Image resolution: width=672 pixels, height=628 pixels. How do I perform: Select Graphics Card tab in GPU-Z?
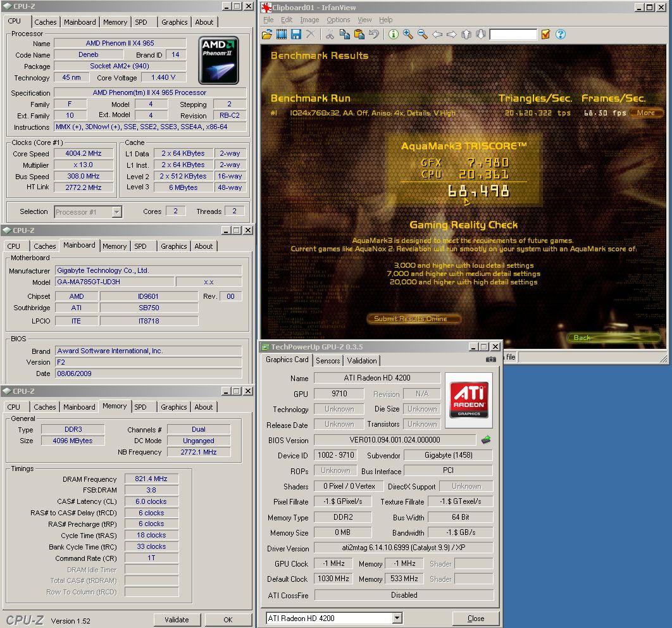tap(287, 360)
